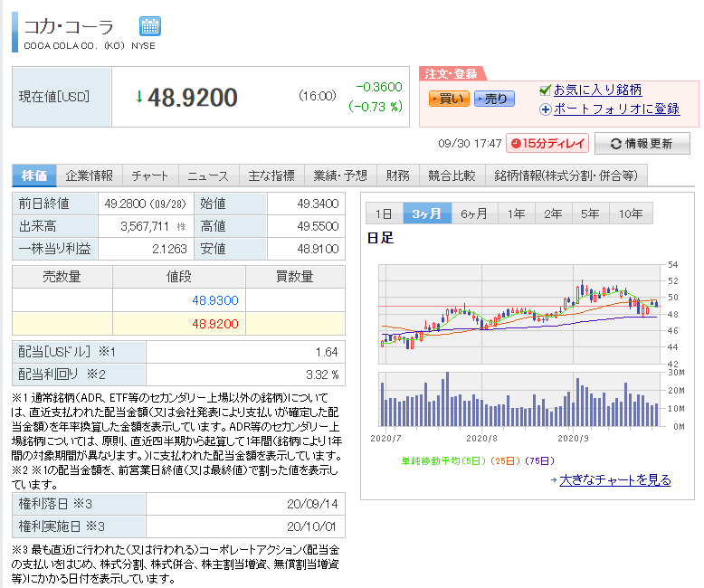Viewport: 704px width, 588px height.
Task: Open the 主な指標 tab
Action: point(271,175)
